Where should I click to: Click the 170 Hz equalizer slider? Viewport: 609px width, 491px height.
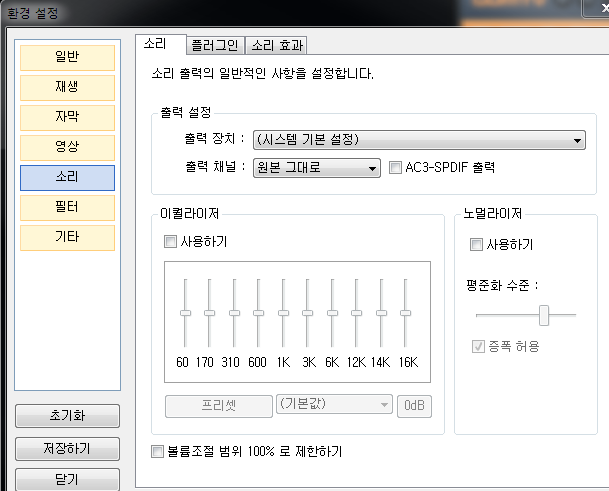pos(209,313)
